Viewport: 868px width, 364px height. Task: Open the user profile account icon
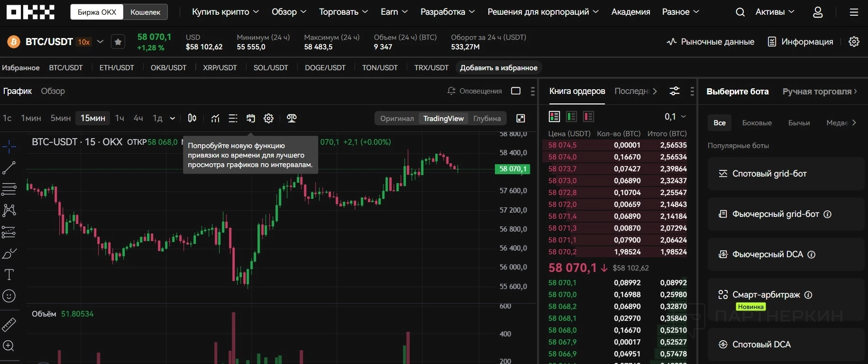818,12
